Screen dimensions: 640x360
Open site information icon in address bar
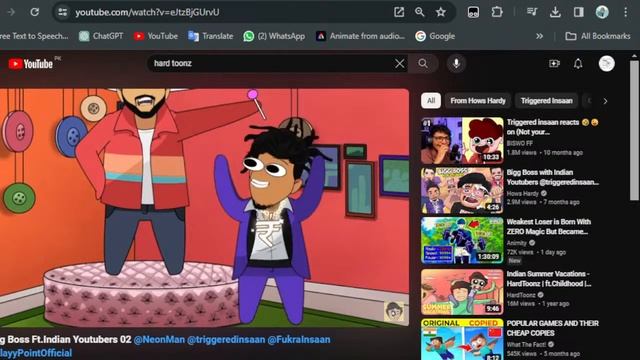coord(62,12)
